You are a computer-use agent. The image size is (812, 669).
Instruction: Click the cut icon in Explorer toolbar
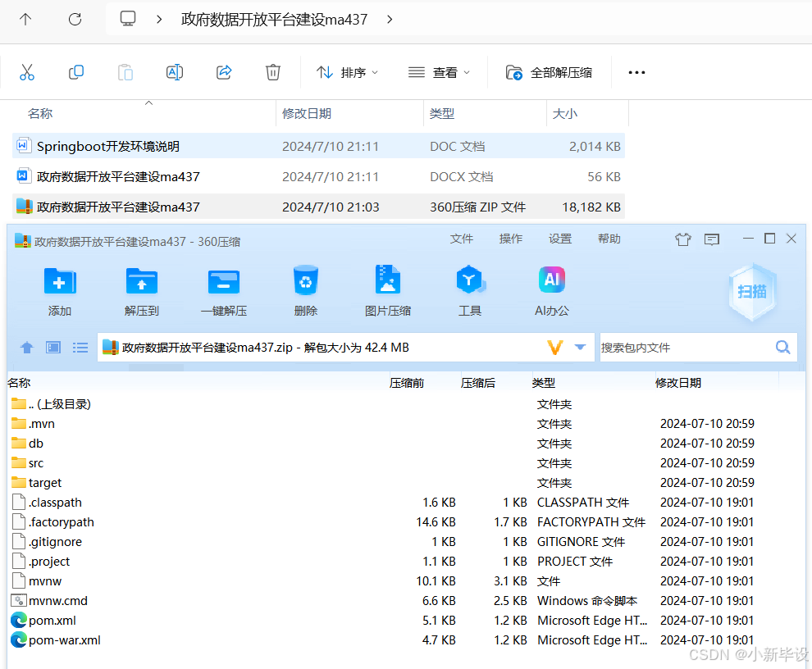(27, 72)
